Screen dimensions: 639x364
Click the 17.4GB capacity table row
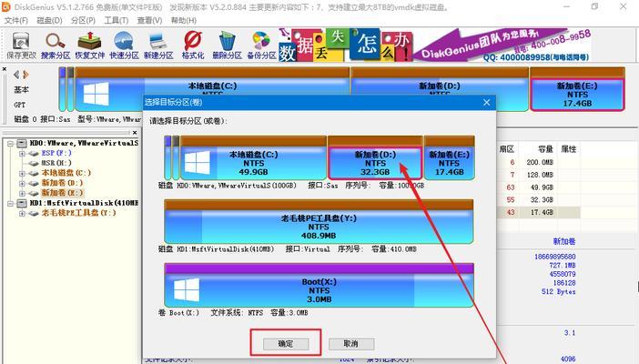tap(538, 212)
